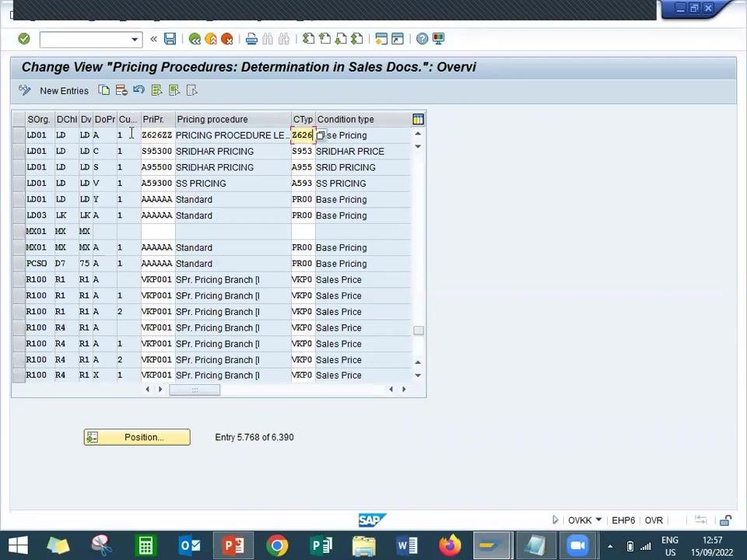Create a new SAP session
This screenshot has height=560, width=747.
click(381, 39)
